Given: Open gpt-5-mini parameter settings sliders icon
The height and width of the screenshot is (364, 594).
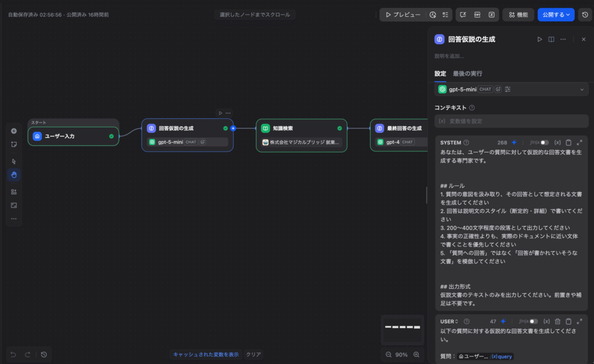Looking at the screenshot, I should click(508, 89).
